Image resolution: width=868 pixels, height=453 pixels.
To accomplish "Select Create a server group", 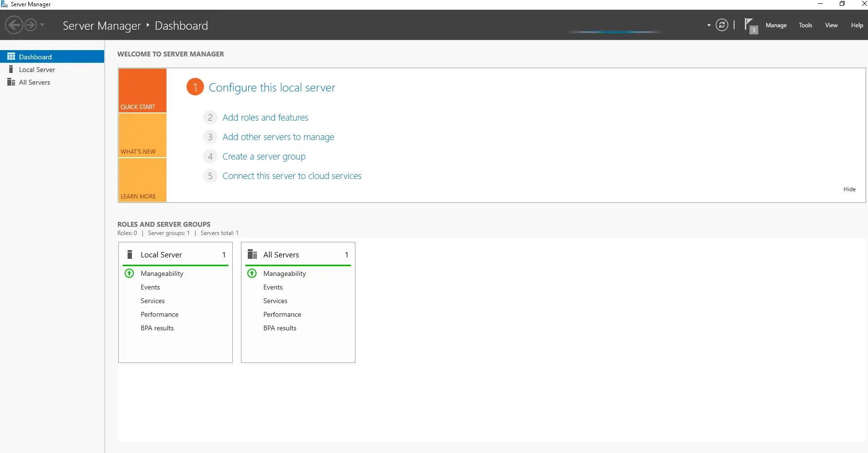I will 264,156.
